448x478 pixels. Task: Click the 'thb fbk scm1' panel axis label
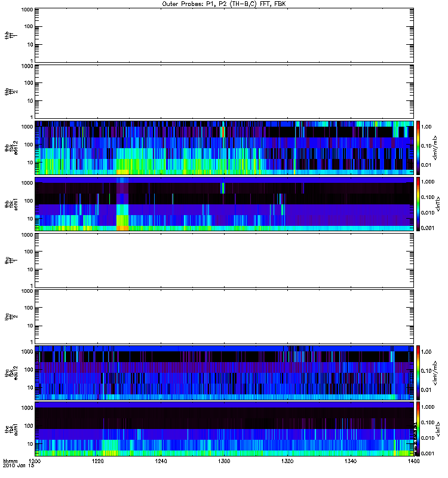pos(11,204)
